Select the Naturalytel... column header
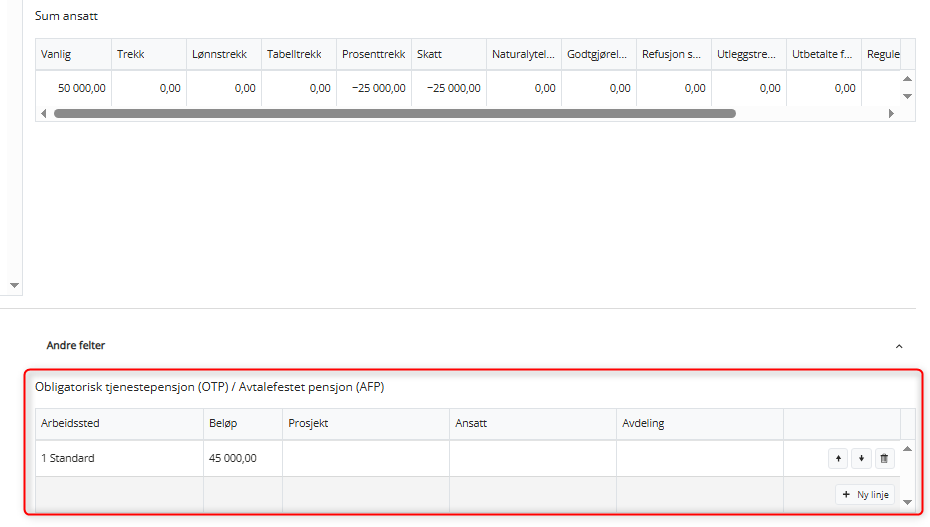Image resolution: width=930 pixels, height=527 pixels. 524,55
